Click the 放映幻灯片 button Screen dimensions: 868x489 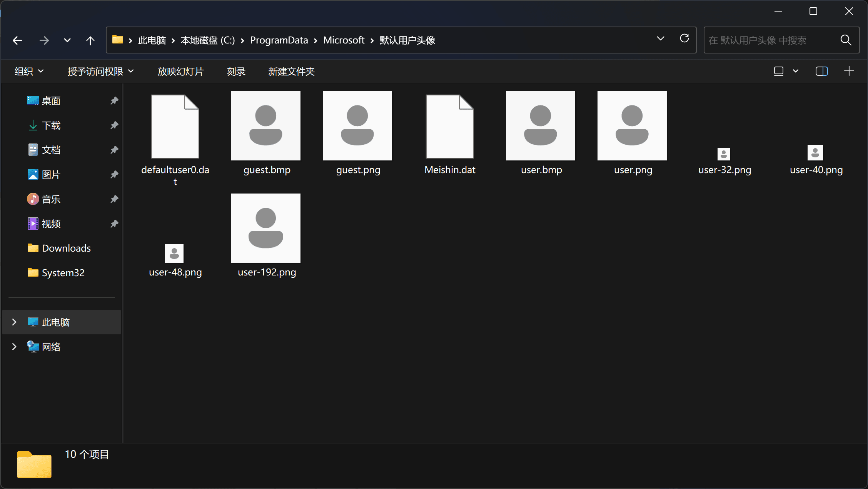tap(180, 72)
